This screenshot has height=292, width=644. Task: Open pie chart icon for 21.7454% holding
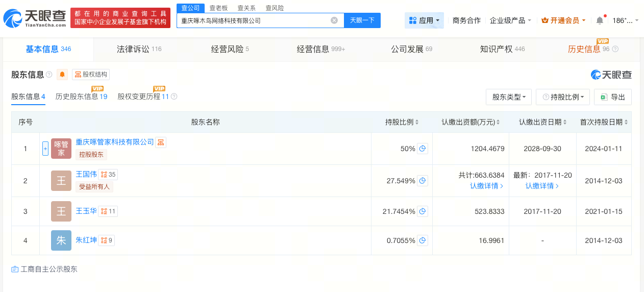(423, 211)
